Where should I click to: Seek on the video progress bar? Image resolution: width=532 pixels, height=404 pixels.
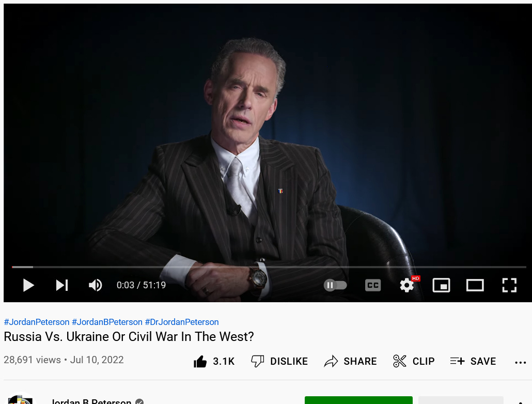click(269, 267)
